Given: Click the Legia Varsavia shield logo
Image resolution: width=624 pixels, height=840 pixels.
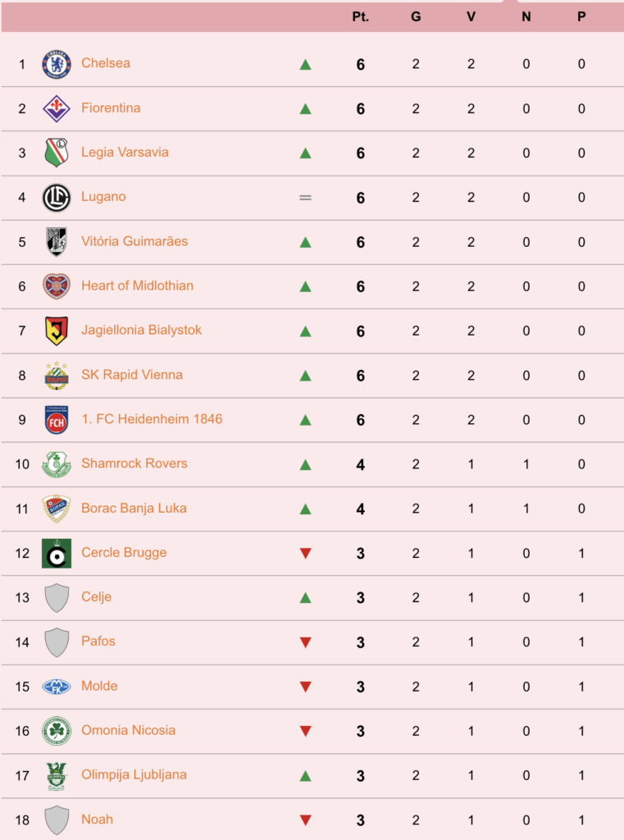Looking at the screenshot, I should coord(57,153).
